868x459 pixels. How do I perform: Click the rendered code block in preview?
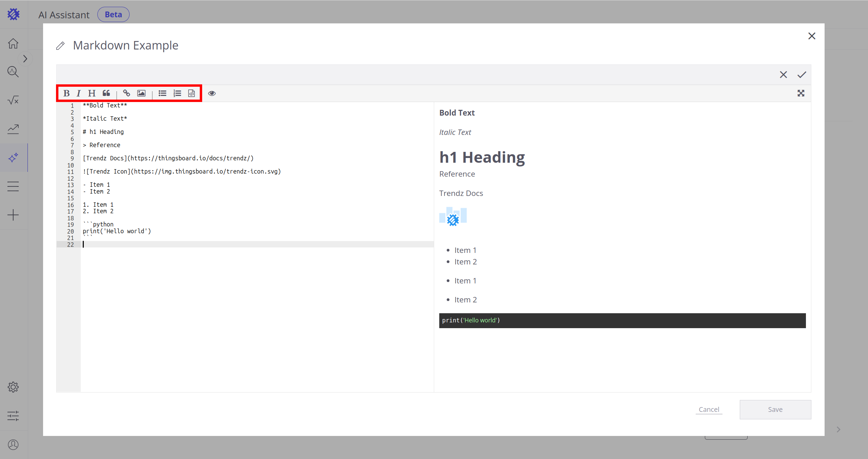pos(622,320)
